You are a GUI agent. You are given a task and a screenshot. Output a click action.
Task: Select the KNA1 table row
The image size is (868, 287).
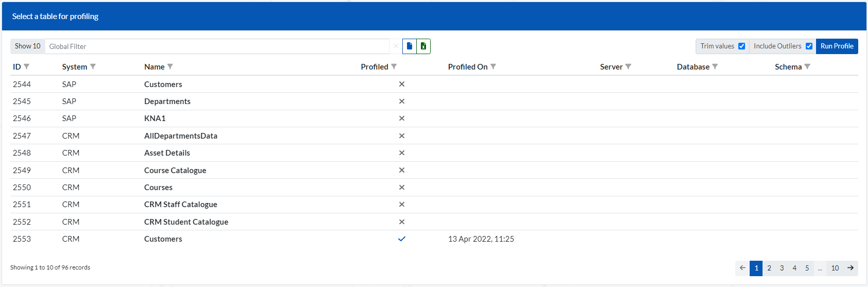click(155, 119)
